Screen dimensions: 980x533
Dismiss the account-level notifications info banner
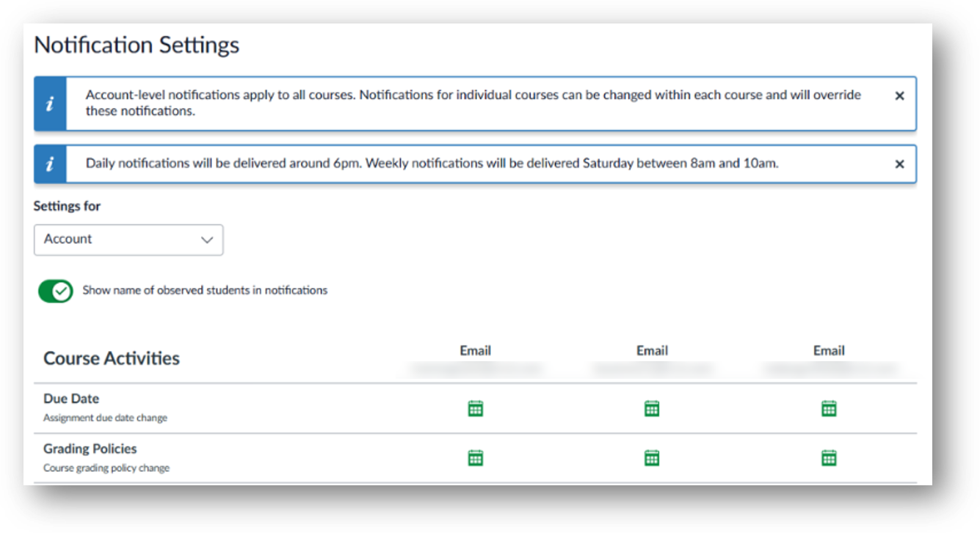click(899, 96)
